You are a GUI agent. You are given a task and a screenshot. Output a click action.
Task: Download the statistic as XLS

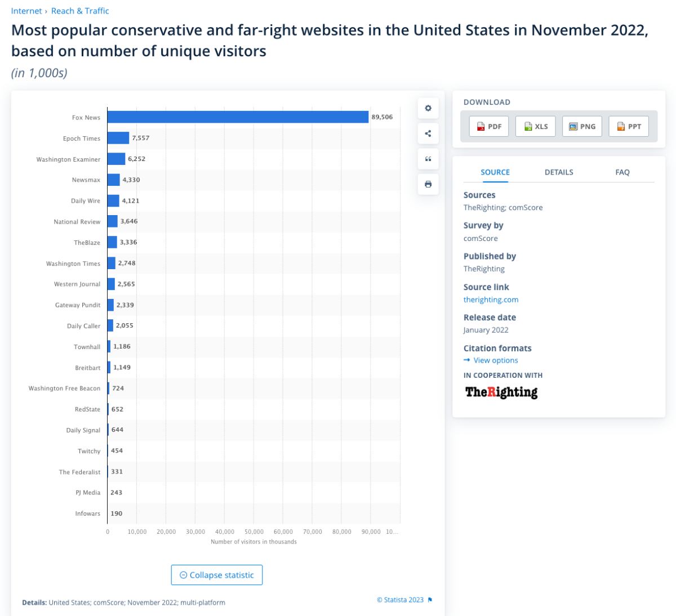point(535,127)
